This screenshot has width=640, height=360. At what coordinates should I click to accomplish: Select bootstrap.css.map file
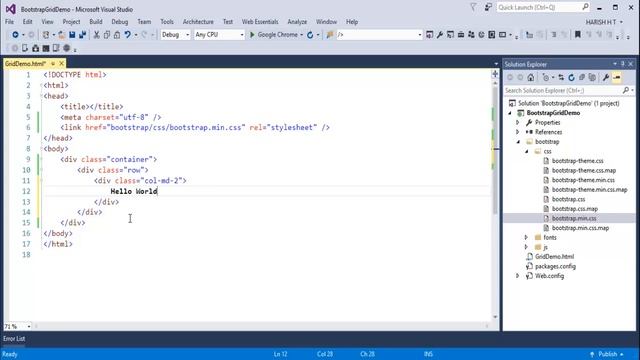click(575, 209)
